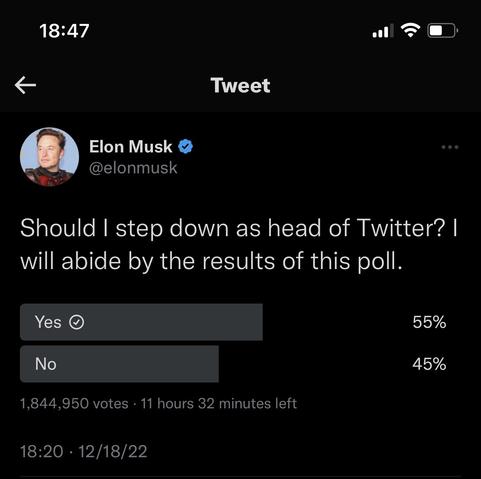Tap the 18:47 status bar clock
481x479 pixels.
64,31
